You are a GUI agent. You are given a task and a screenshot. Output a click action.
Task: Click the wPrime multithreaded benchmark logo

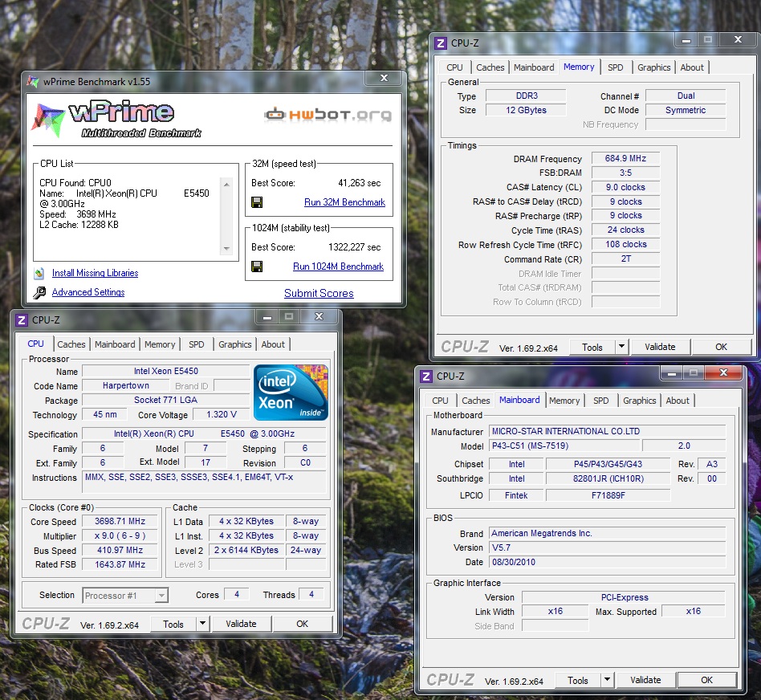coord(116,120)
